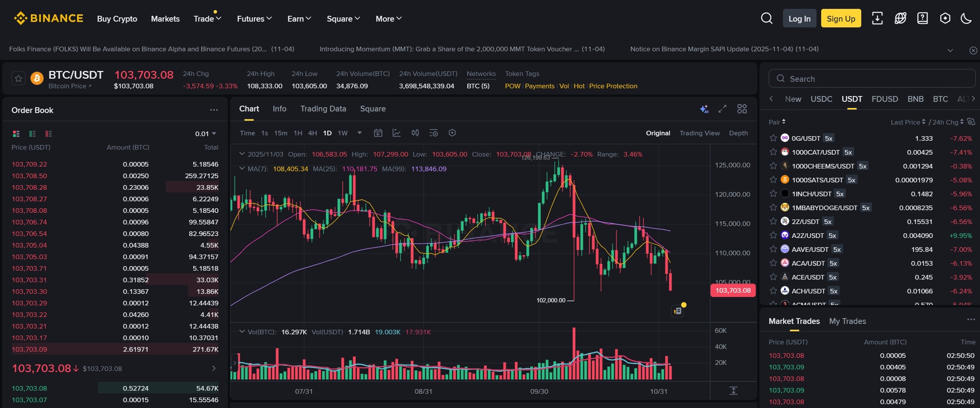The image size is (980, 408).
Task: Select the buy-only order book view icon
Action: coord(32,133)
